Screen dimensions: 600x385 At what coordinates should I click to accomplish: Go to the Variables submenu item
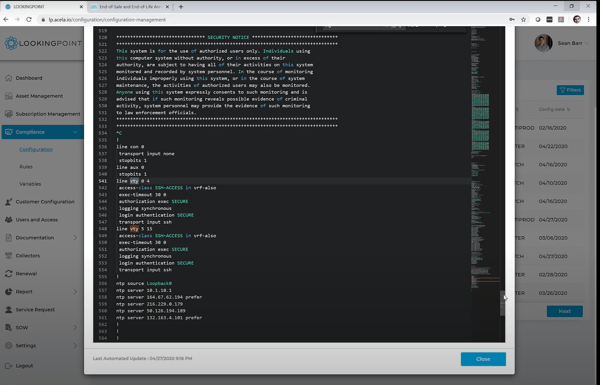pyautogui.click(x=30, y=184)
